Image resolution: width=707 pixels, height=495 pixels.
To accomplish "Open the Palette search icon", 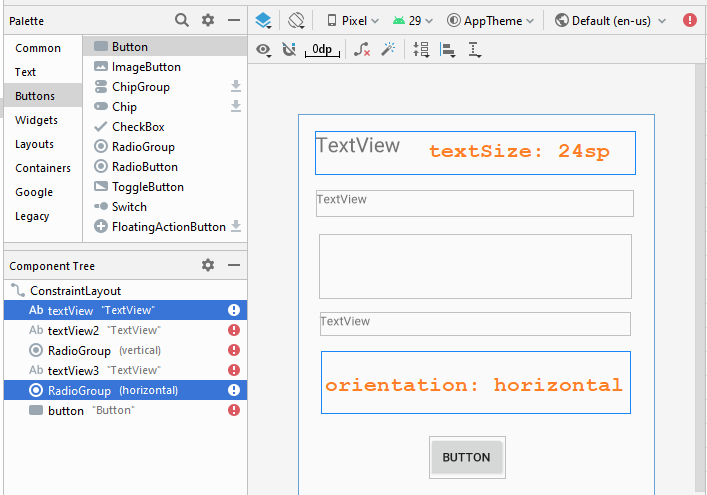I will coord(182,20).
